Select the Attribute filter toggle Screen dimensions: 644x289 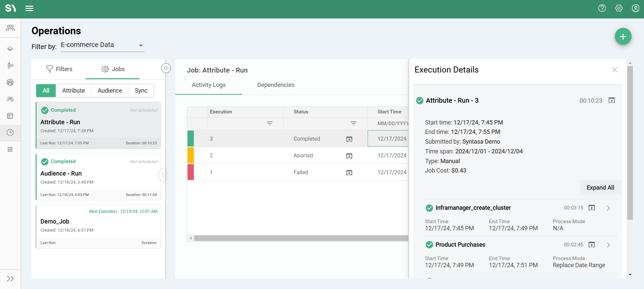73,91
